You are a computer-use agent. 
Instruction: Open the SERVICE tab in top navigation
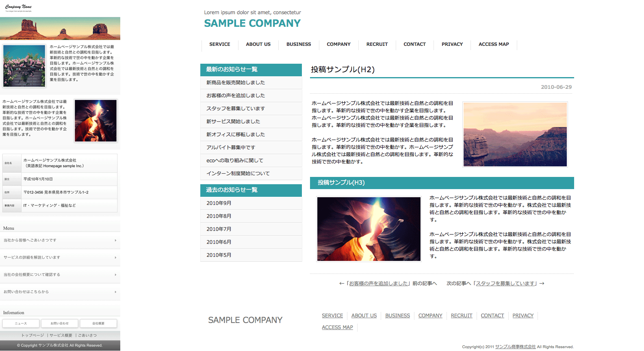(x=219, y=44)
